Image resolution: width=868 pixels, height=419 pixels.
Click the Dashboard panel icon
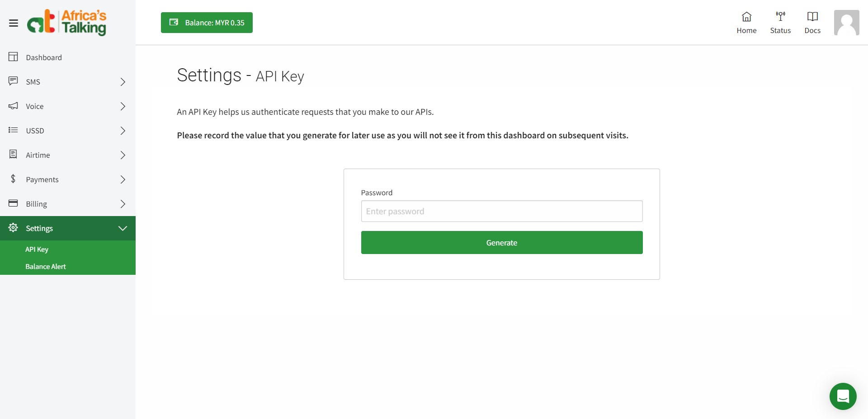[14, 57]
